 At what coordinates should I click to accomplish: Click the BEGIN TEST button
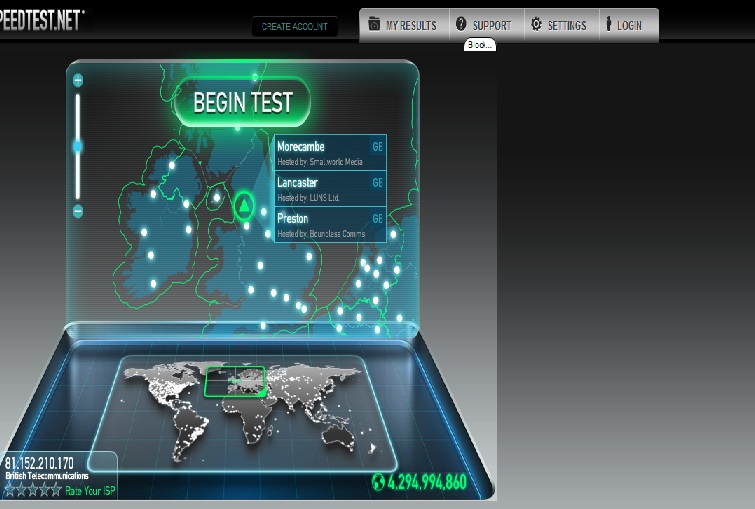tap(242, 102)
